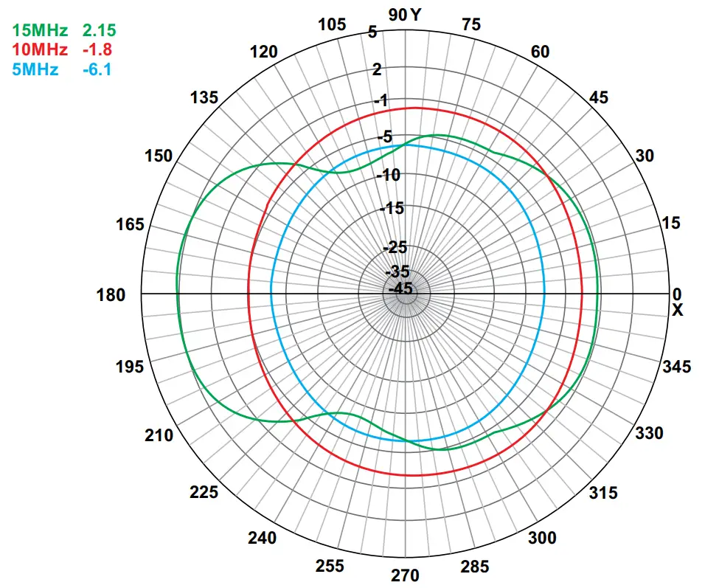Click the 75 degree angle label
The height and width of the screenshot is (588, 705).
(471, 24)
